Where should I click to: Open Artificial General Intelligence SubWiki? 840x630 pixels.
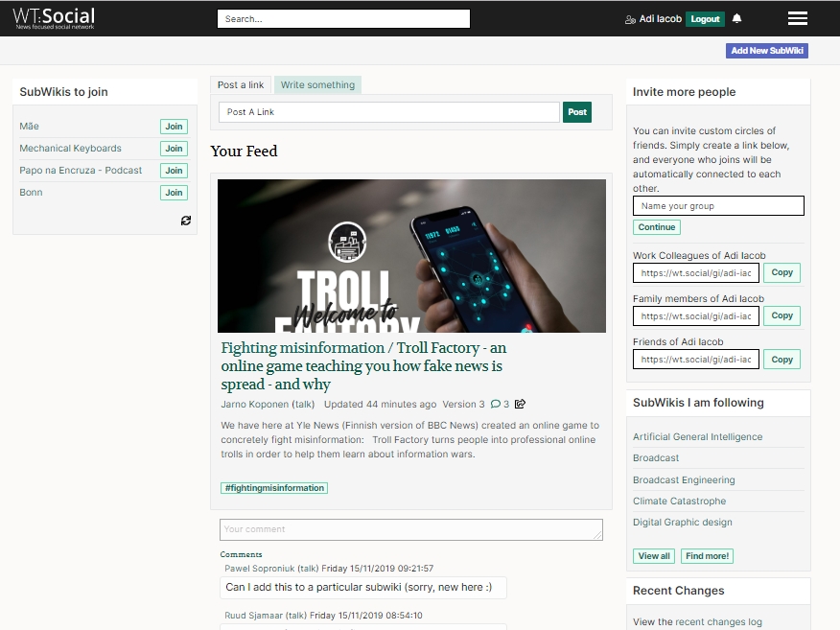(697, 436)
